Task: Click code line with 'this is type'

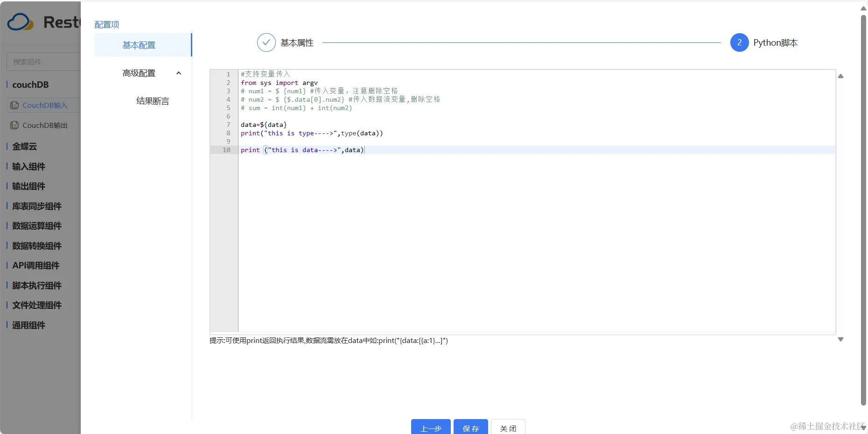Action: point(312,133)
